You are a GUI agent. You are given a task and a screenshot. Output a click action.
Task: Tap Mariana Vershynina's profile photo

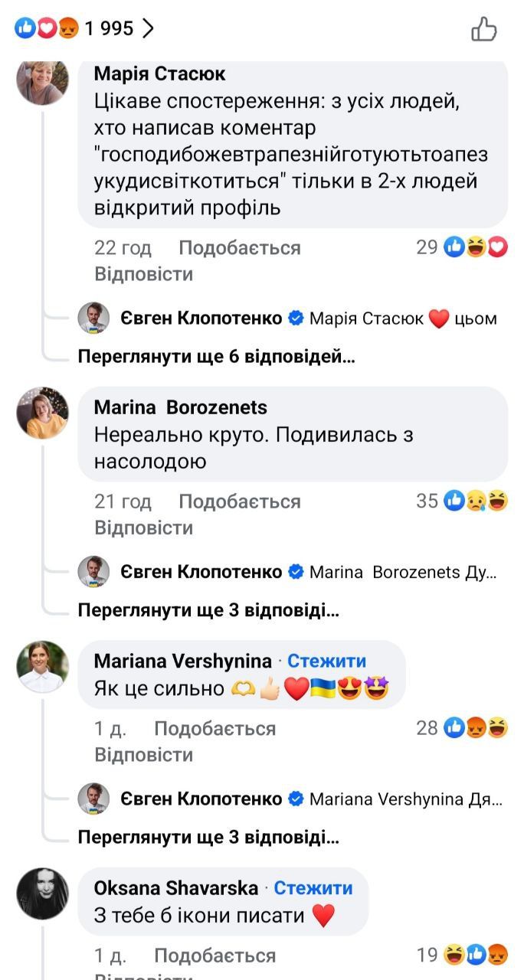[x=42, y=667]
